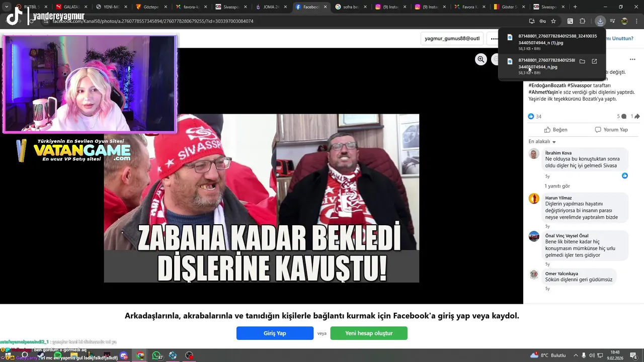
Task: Click the Yorum Yap button
Action: coord(611,130)
